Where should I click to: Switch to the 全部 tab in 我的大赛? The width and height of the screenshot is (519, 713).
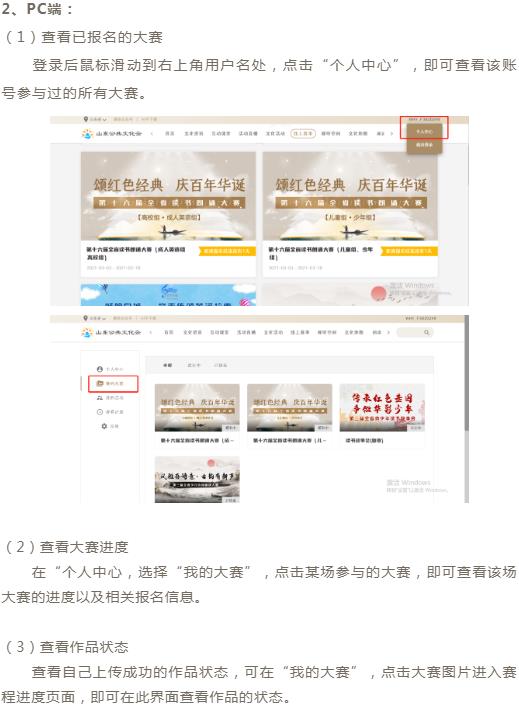[167, 365]
